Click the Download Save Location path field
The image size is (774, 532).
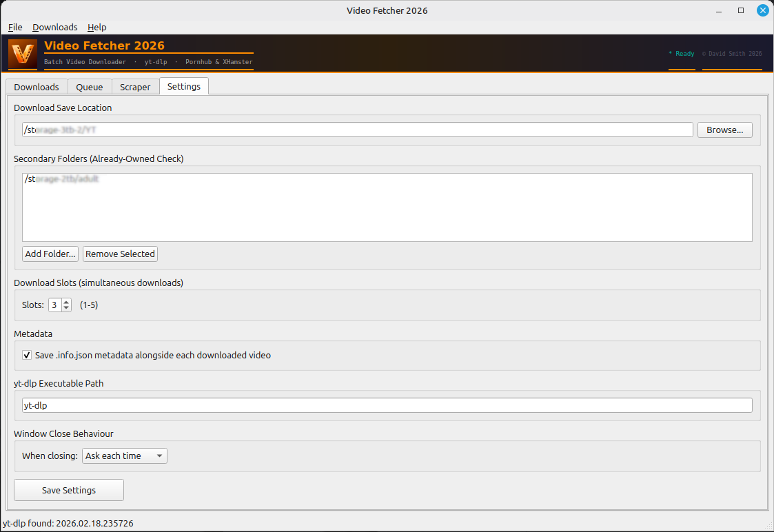(x=357, y=130)
